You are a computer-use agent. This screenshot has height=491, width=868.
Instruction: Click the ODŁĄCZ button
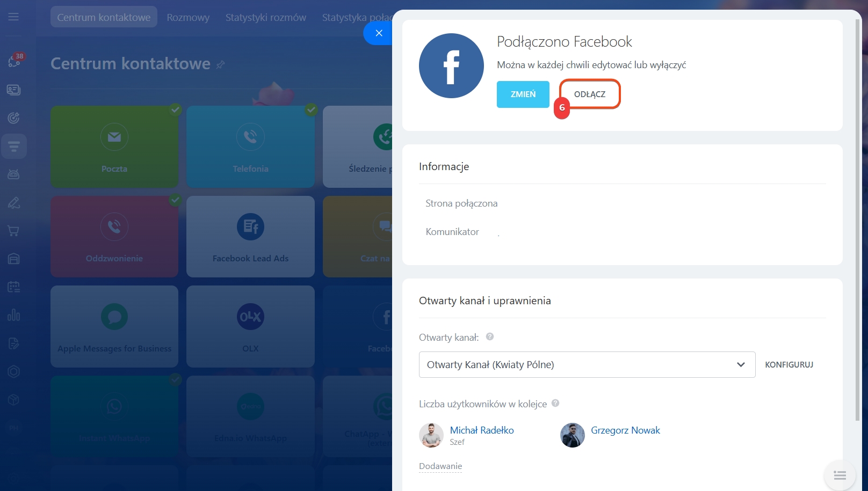[x=590, y=94]
